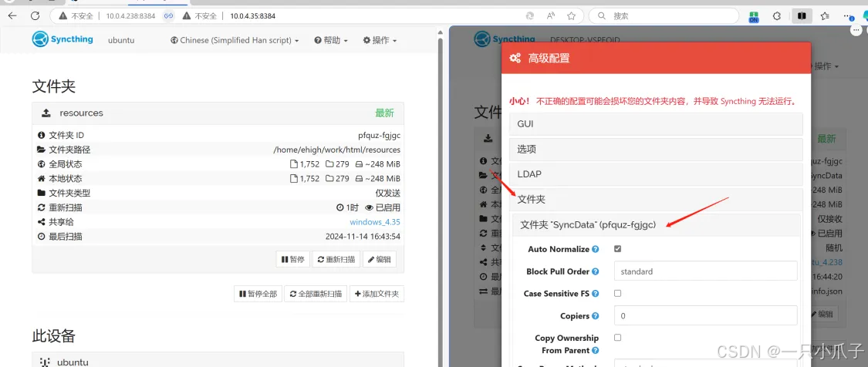Expand the 选项 section in 高级配置
Viewport: 868px width, 367px height.
[656, 150]
